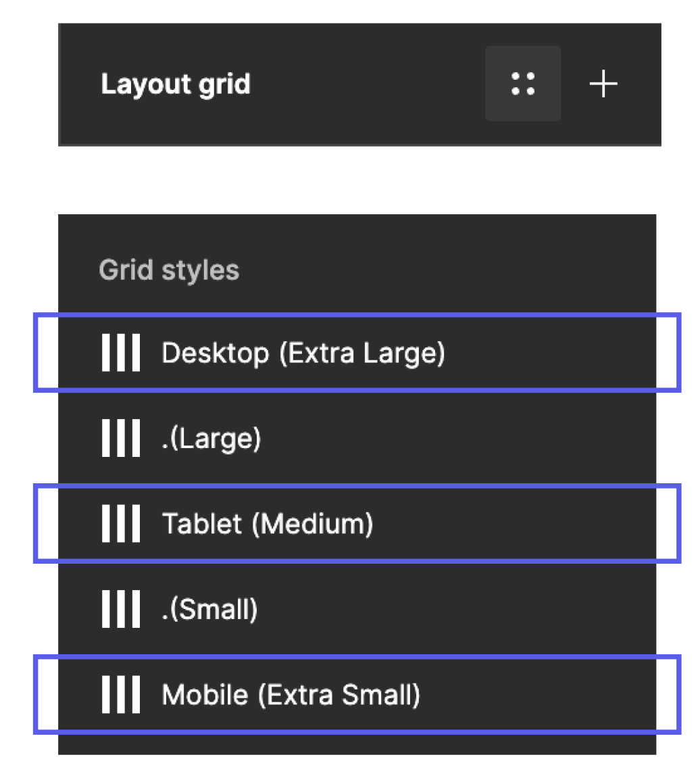Add a new layout grid with the plus icon
This screenshot has height=780, width=700.
603,83
